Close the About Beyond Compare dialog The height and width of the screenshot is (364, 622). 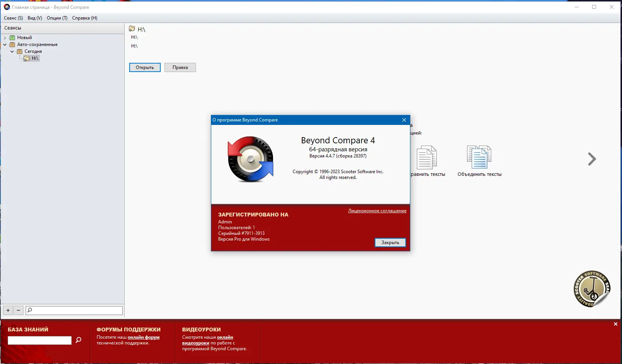click(404, 120)
